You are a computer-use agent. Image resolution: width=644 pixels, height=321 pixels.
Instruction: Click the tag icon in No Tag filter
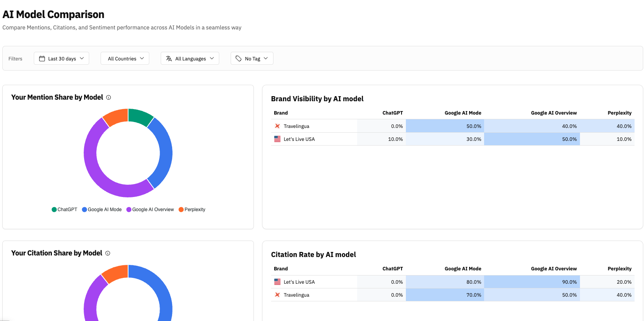point(239,58)
